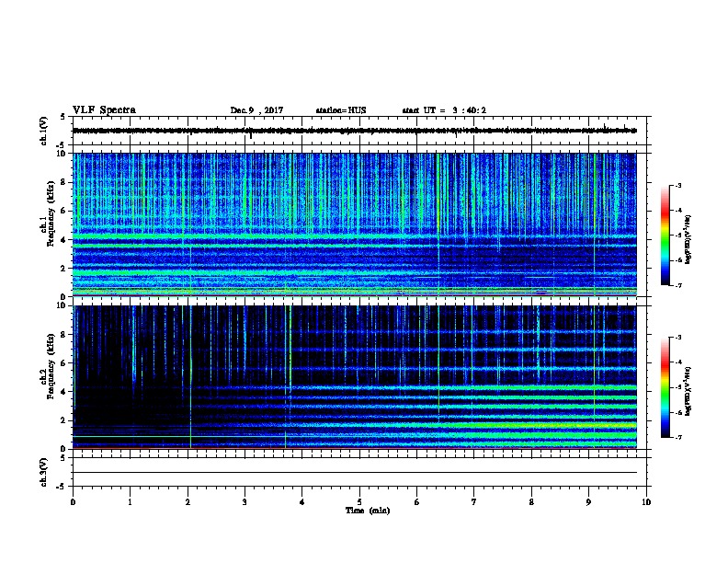Viewport: 728px width, 563px height.
Task: Click the bright vertical sferic line in ch.2 just after minute 2
Action: (x=190, y=377)
